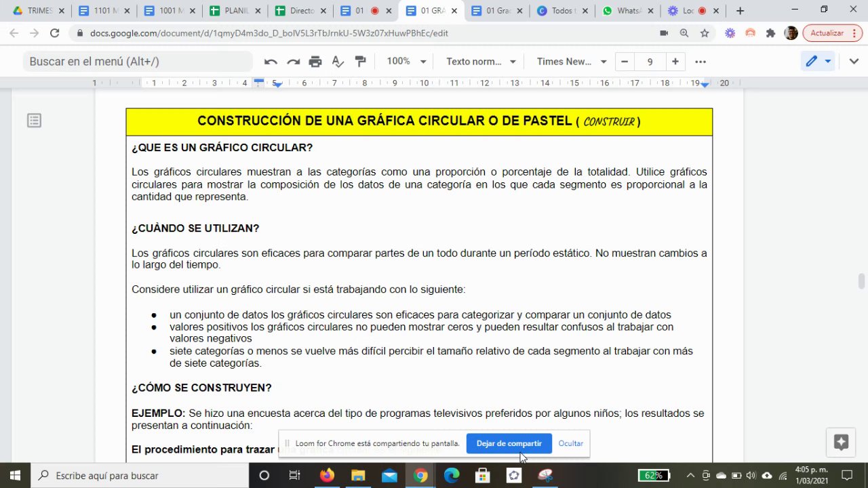The width and height of the screenshot is (868, 488).
Task: Open the Chrome profile avatar
Action: coord(791,33)
